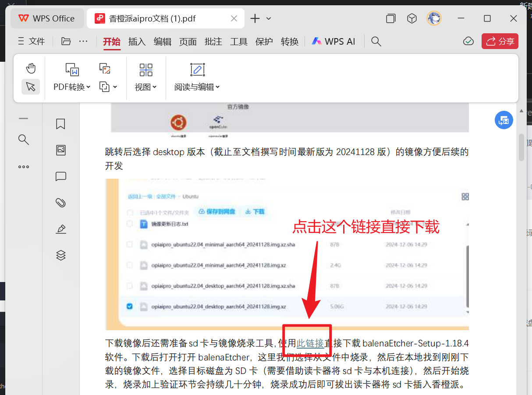Viewport: 532px width, 395px height.
Task: Expand the copy pages dropdown arrow
Action: 115,87
